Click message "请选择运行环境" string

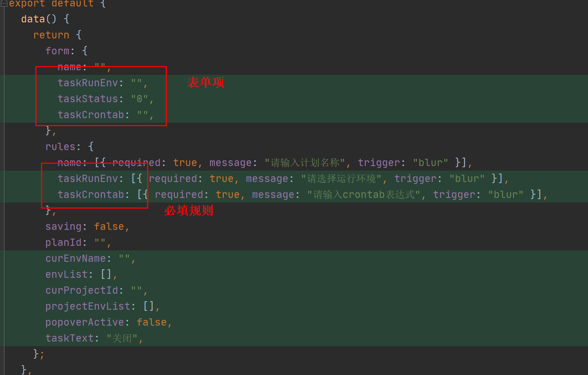(341, 179)
